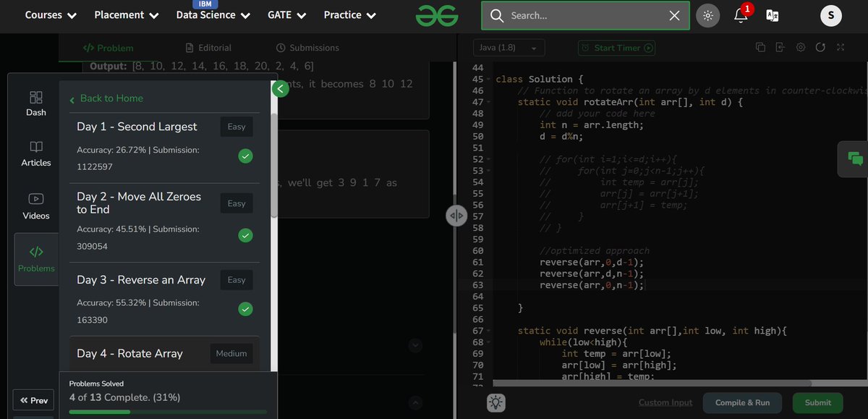
Task: Open Day 3 - Reverse an Array problem
Action: (x=141, y=280)
